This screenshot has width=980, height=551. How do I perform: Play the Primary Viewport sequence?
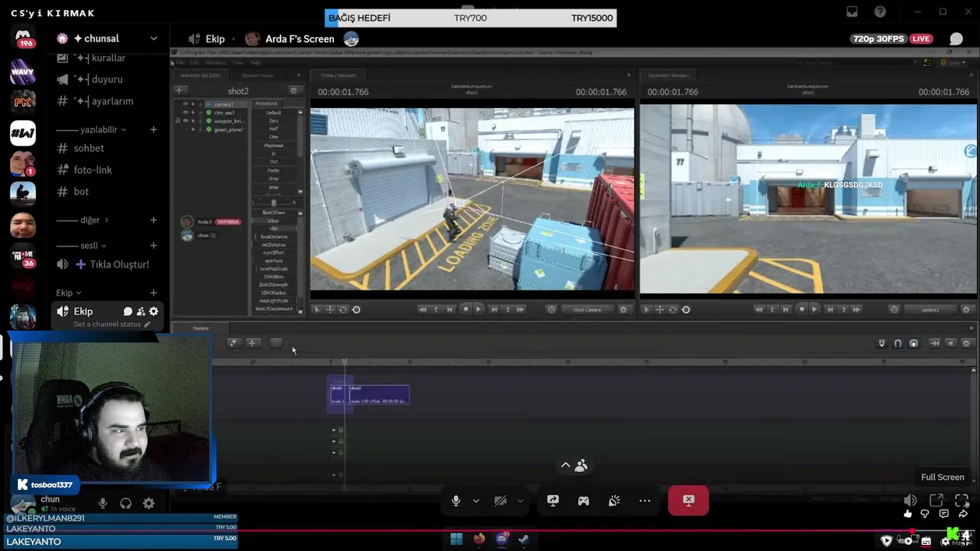479,309
